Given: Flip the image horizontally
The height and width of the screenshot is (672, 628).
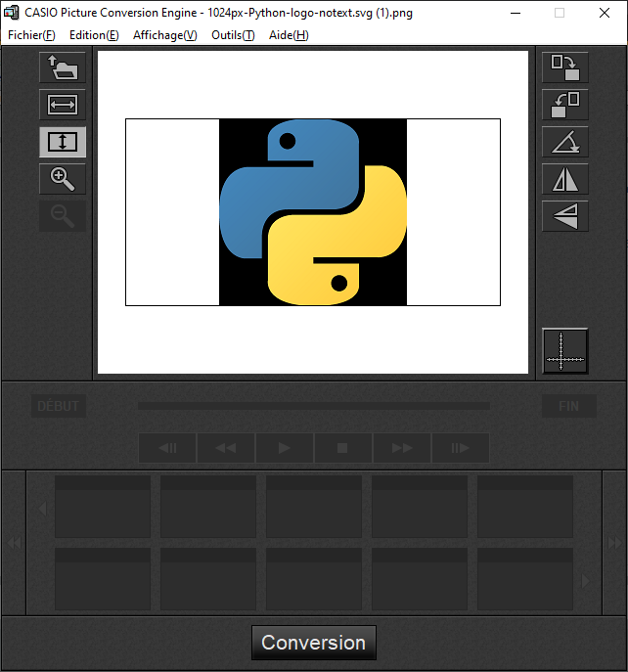Looking at the screenshot, I should [x=565, y=179].
